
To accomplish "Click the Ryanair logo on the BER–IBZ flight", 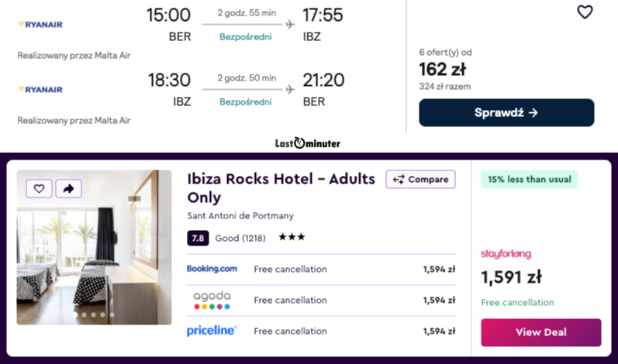I will 40,25.
